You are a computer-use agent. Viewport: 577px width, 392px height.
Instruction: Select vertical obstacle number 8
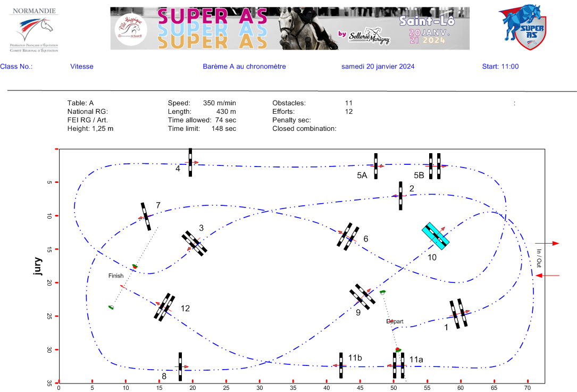pos(180,366)
